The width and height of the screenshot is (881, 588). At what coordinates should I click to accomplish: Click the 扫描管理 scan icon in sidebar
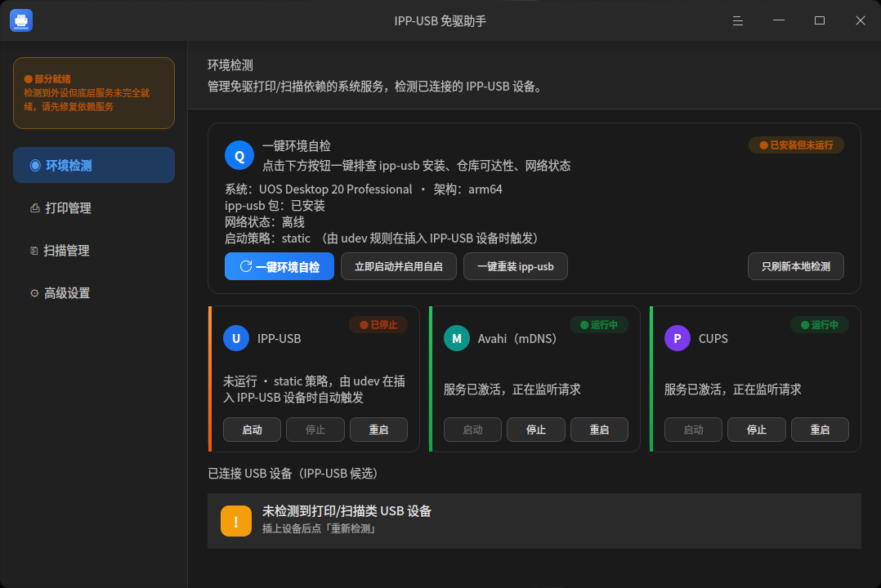pyautogui.click(x=34, y=251)
